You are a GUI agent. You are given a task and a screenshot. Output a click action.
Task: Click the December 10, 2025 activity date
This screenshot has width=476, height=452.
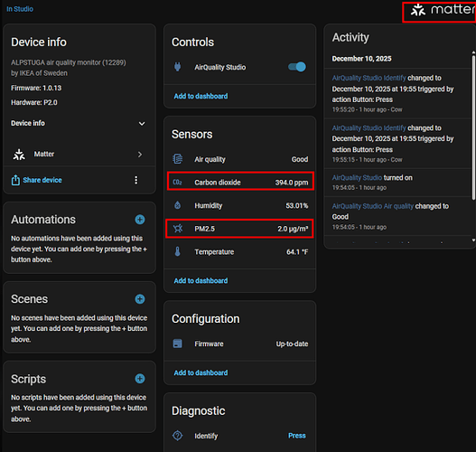361,59
